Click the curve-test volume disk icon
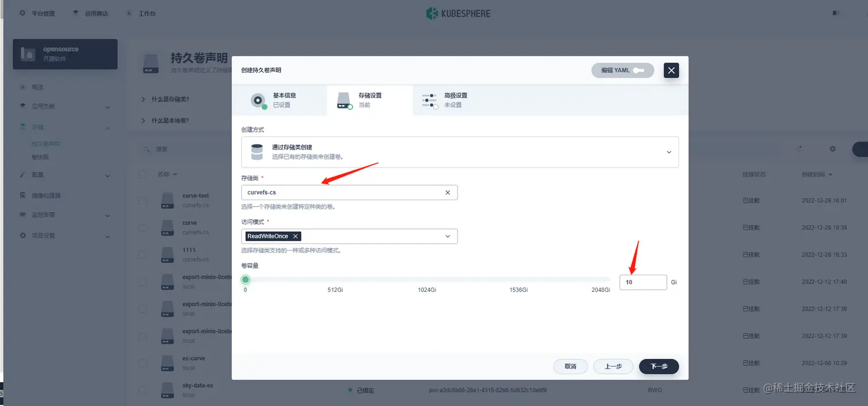868x406 pixels. (167, 200)
